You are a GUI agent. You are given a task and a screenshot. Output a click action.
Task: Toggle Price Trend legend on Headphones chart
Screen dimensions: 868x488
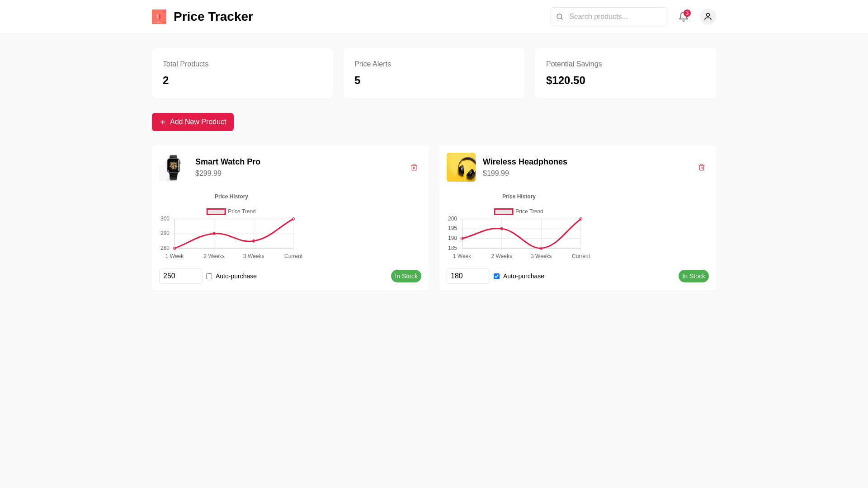coord(519,211)
